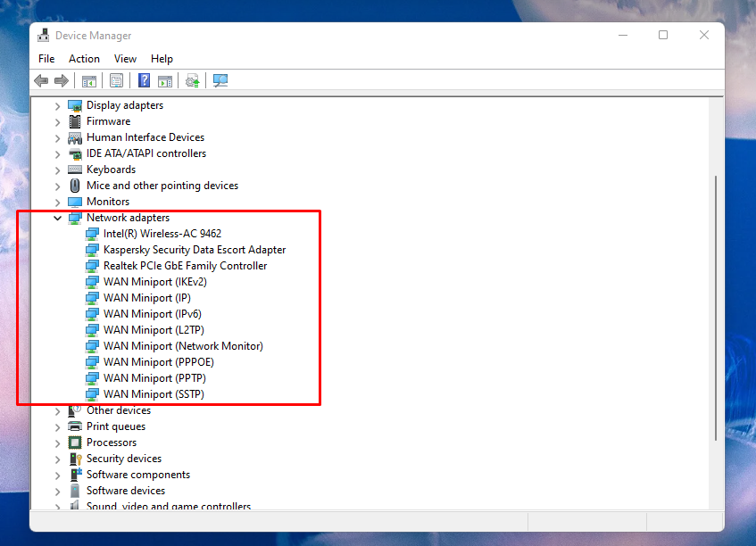Expand Human Interface Devices node
This screenshot has width=756, height=546.
click(x=57, y=137)
